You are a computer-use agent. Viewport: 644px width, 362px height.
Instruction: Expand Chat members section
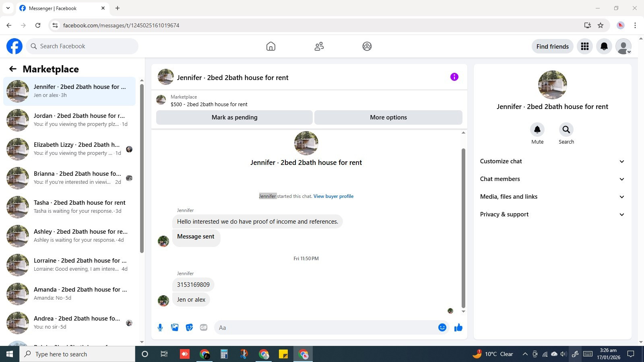pos(552,179)
